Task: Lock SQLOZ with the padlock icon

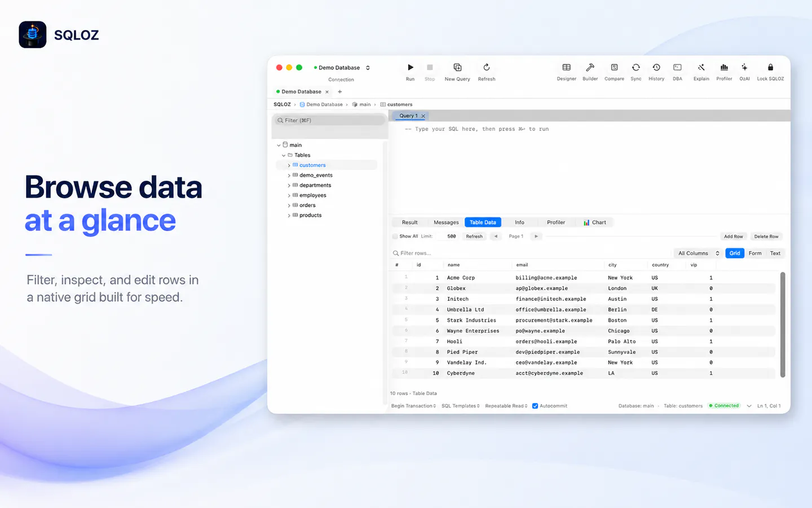Action: [770, 68]
